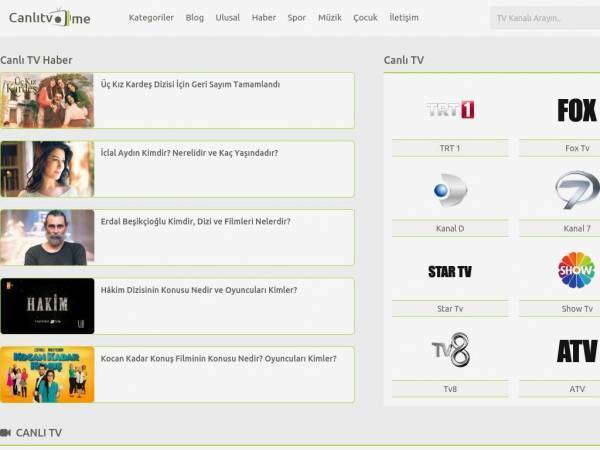Open the Kocan Kadar Konuş article headline
This screenshot has width=600, height=450.
tap(218, 359)
